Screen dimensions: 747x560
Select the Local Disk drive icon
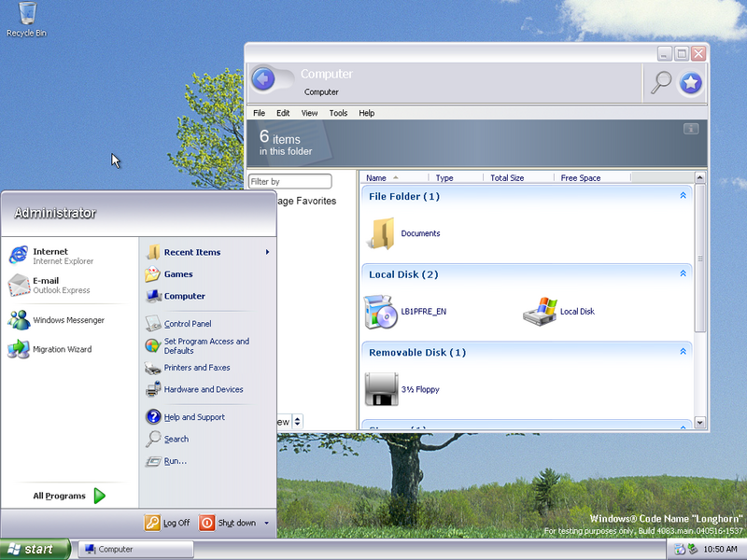point(539,312)
